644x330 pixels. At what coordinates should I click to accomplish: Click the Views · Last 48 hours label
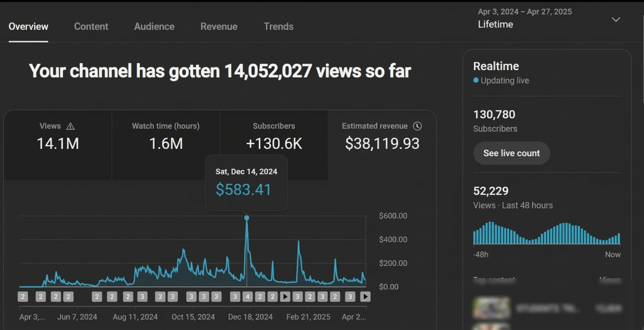(513, 205)
